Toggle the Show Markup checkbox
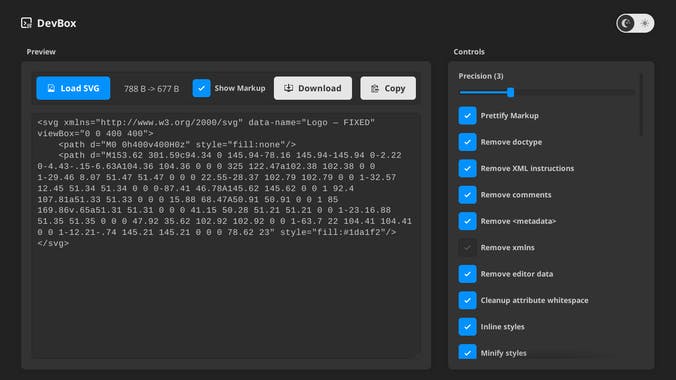The height and width of the screenshot is (380, 676). [201, 88]
